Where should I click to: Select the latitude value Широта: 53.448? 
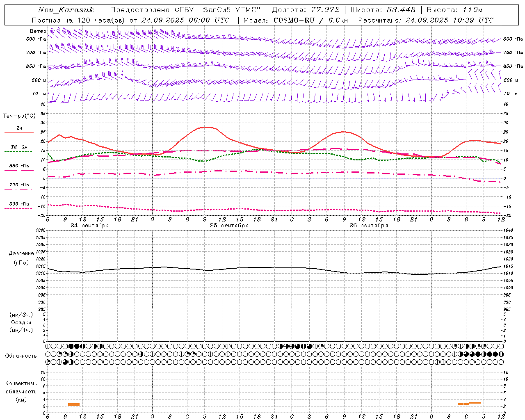(383, 10)
